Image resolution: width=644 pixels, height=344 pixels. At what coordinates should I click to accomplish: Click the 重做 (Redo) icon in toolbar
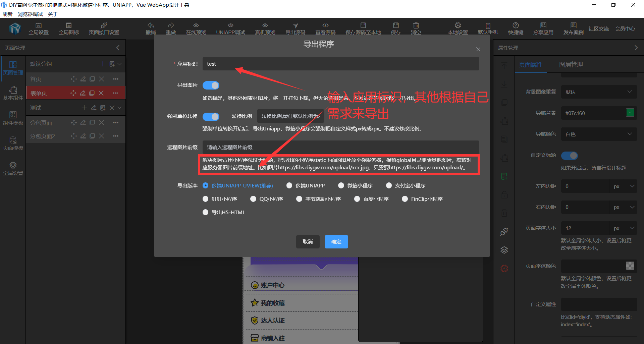pos(171,28)
